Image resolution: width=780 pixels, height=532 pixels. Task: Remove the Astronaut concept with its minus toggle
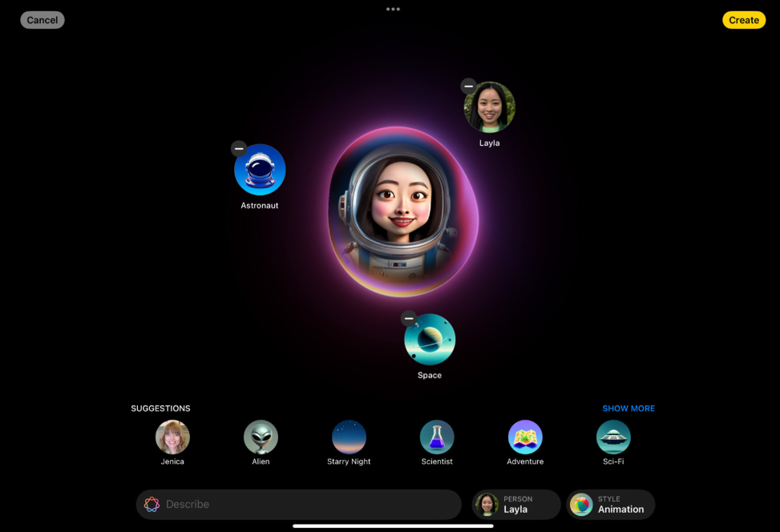(x=238, y=148)
